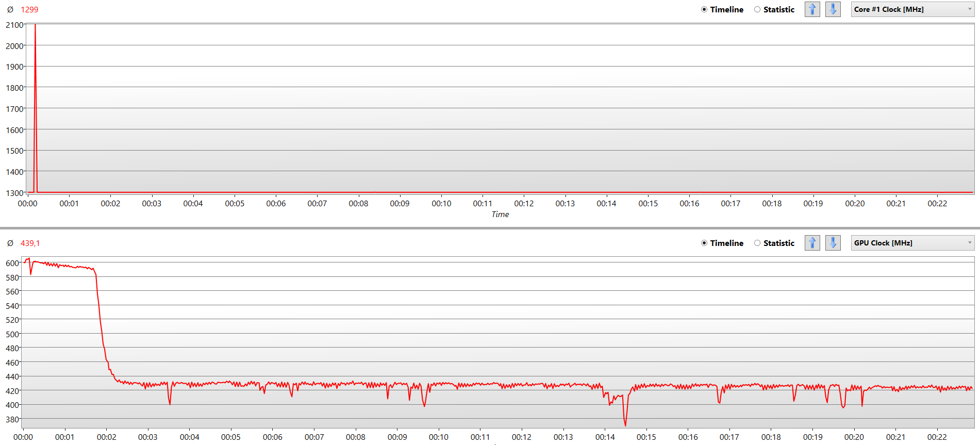
Task: Click the deepest GPU clock dip after 00:14
Action: 625,424
